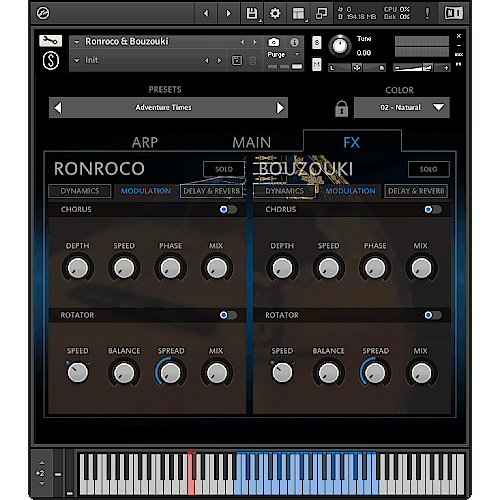Click Bouzouki Chorus Mix knob

tap(421, 268)
